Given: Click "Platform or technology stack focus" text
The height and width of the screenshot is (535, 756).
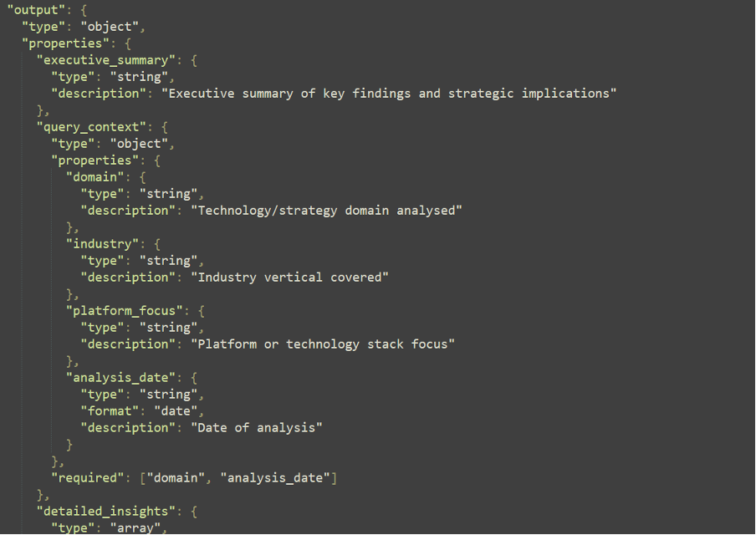Looking at the screenshot, I should (323, 344).
